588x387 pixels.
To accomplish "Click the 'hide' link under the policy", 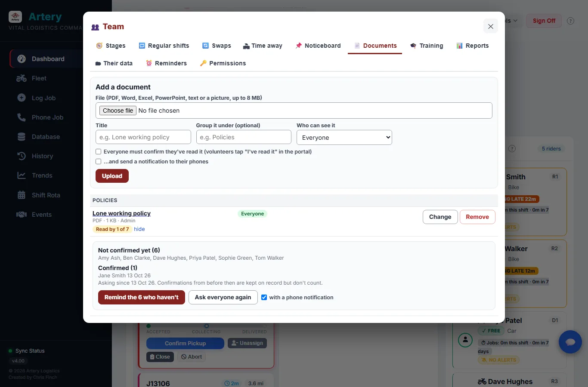I will (x=139, y=229).
